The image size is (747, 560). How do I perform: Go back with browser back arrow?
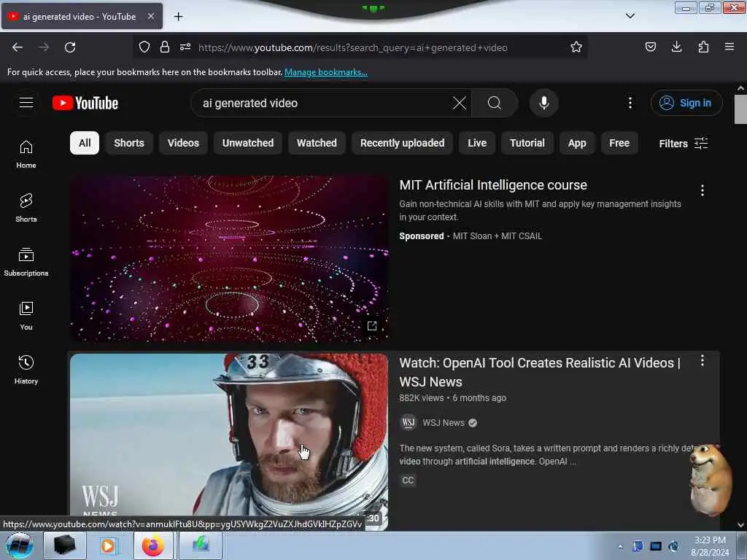pos(18,47)
